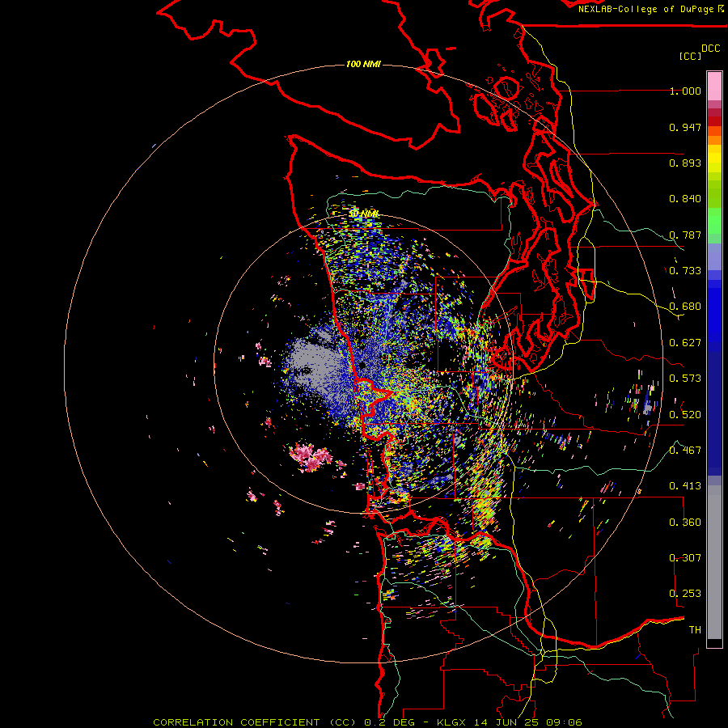
Task: Click the black radar site dot at the rings' center
Action: click(362, 366)
